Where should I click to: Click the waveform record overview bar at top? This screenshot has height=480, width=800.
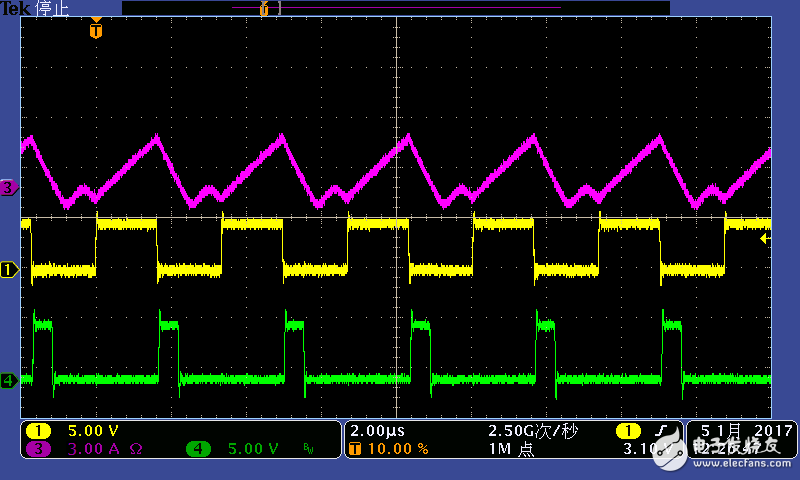(395, 8)
